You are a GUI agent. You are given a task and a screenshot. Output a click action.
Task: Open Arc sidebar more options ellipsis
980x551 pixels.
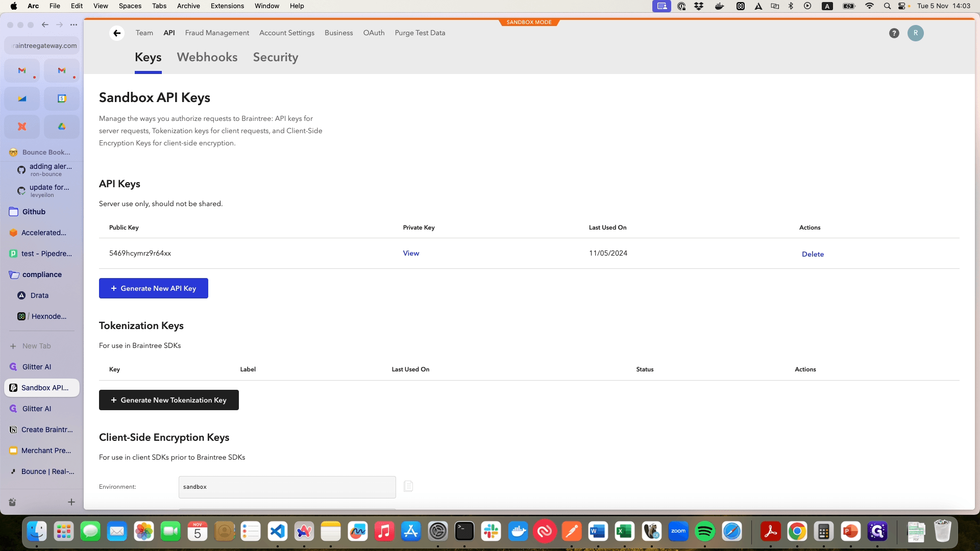point(73,24)
